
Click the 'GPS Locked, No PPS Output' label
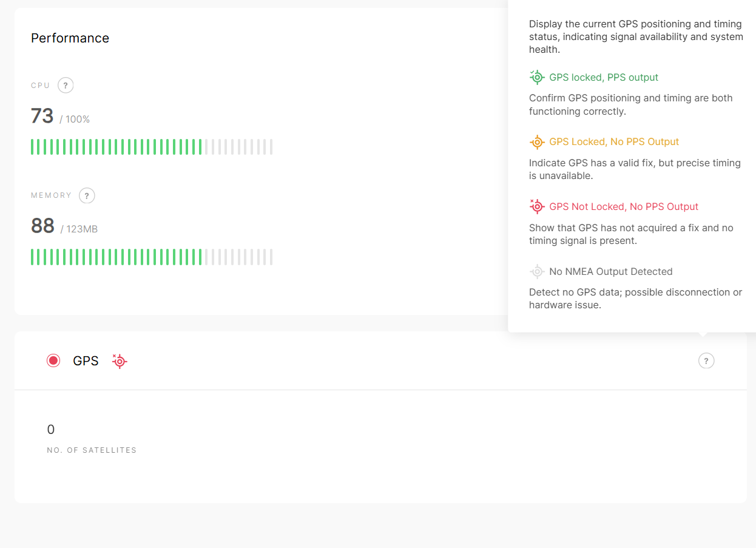pyautogui.click(x=614, y=142)
